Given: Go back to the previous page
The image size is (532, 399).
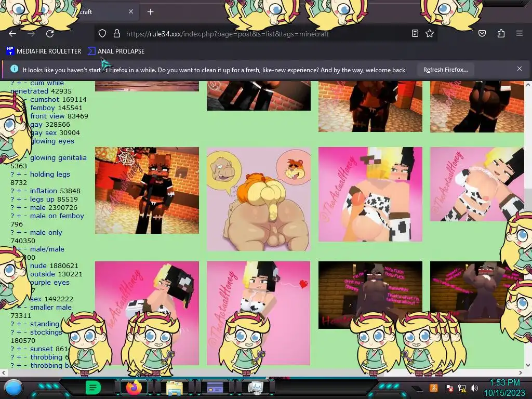Looking at the screenshot, I should [x=12, y=34].
